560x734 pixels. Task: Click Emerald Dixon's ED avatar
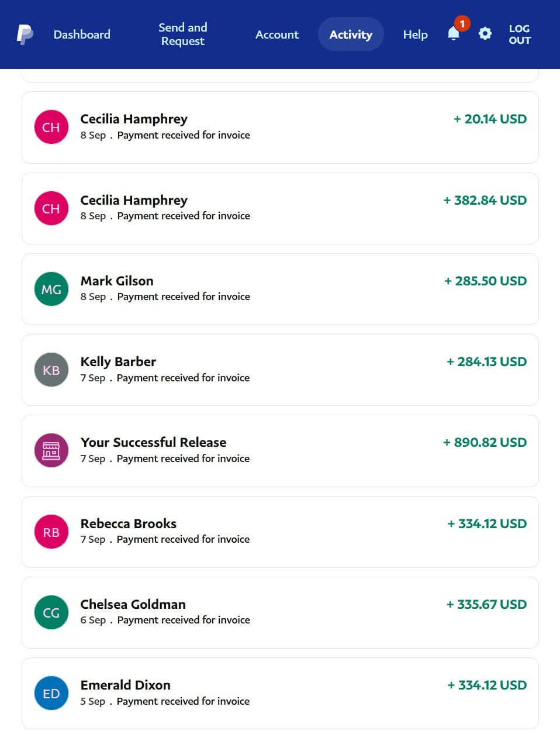click(x=51, y=693)
